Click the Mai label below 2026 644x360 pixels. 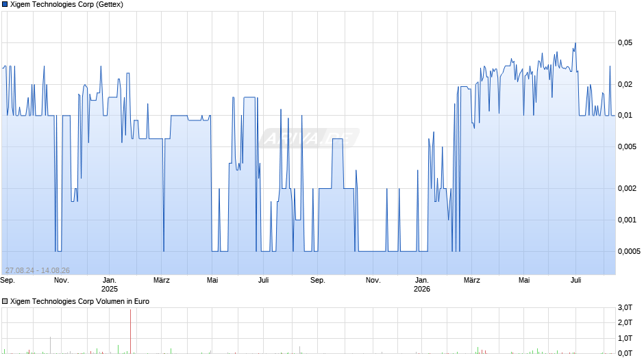(x=524, y=281)
